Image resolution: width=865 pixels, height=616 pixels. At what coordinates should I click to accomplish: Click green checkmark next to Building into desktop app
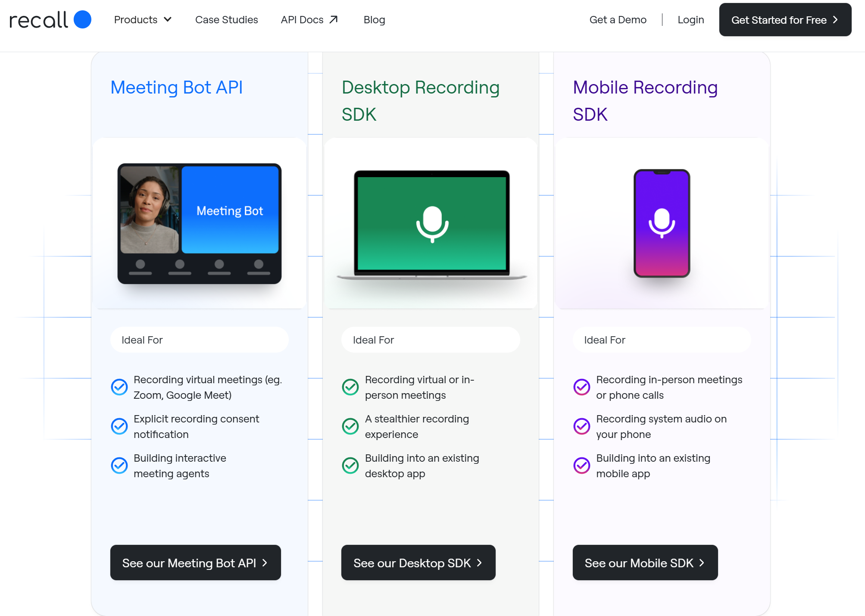click(350, 466)
